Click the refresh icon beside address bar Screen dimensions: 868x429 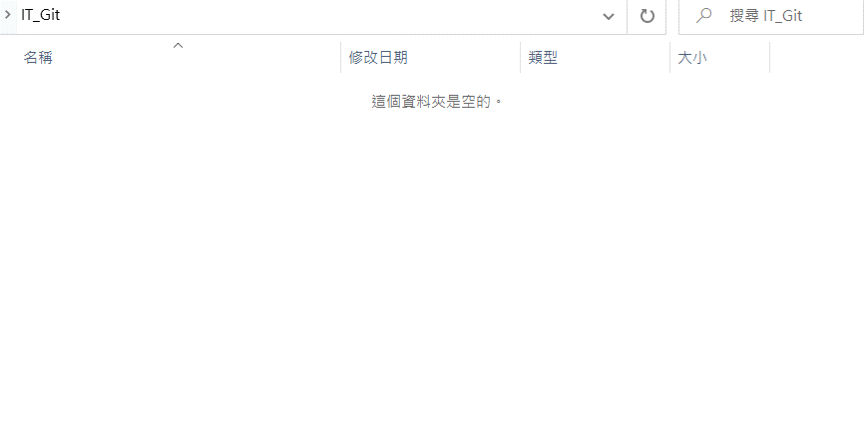647,17
